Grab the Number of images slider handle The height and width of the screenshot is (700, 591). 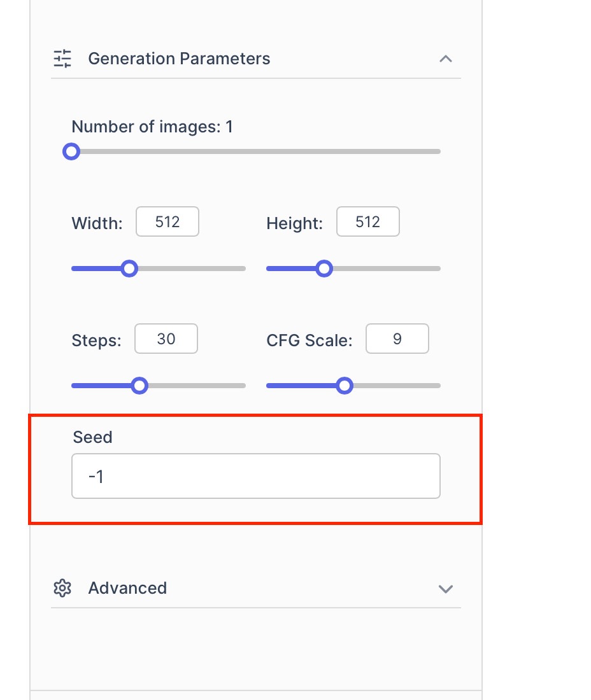(x=71, y=151)
